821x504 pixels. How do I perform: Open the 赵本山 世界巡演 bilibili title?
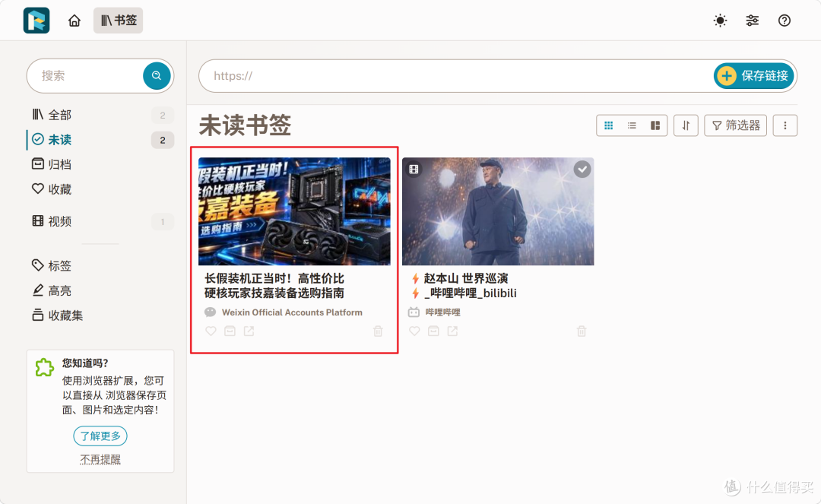464,286
